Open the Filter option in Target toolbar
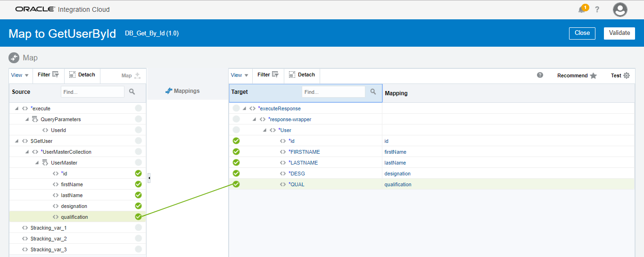Viewport: 644px width, 257px height. click(x=268, y=75)
